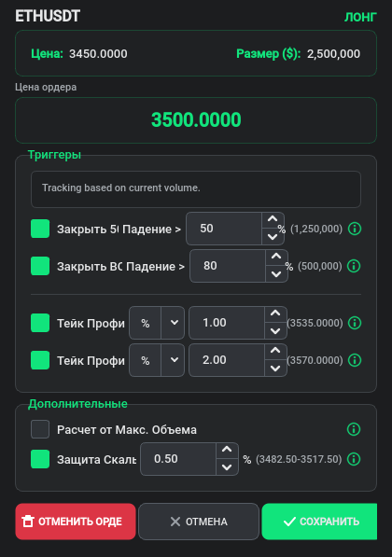Open info icon for Расчет от Макс. Объема
Screen dimensions: 392x557
[x=354, y=429]
